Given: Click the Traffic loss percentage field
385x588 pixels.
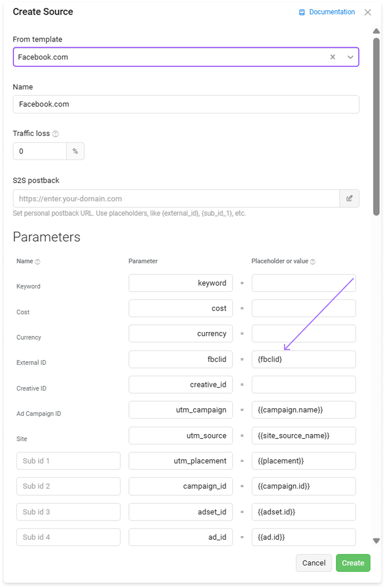Looking at the screenshot, I should tap(40, 151).
